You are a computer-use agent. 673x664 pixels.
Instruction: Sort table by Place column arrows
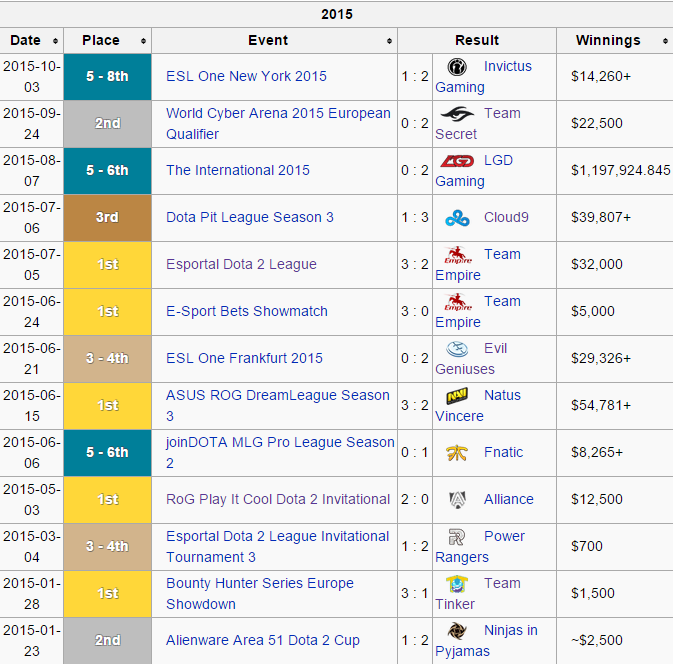(x=144, y=41)
